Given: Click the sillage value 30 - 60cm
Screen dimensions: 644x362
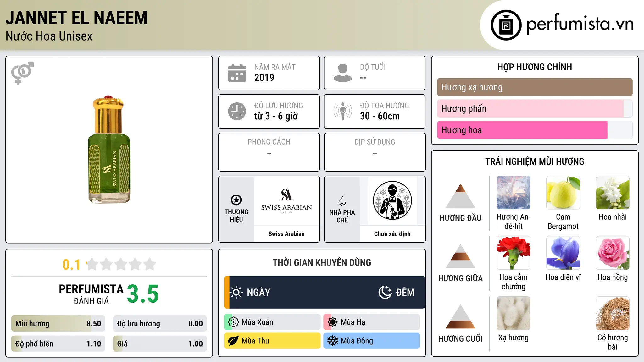Looking at the screenshot, I should 380,116.
